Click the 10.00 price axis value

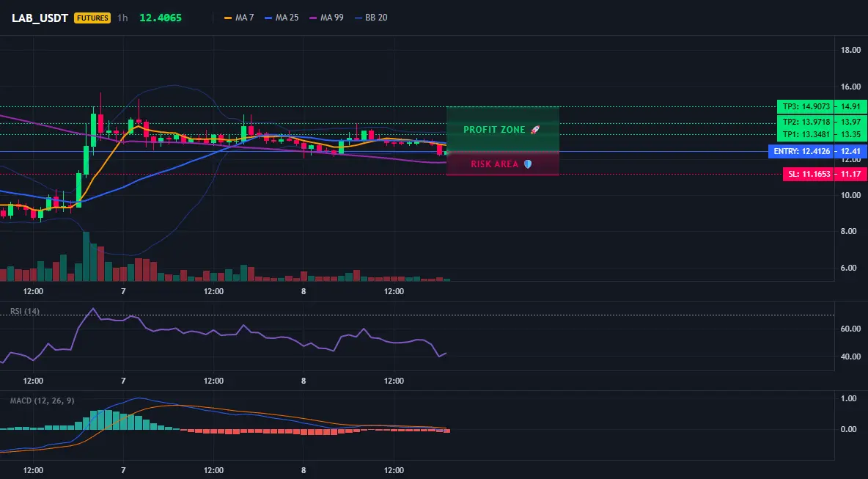(851, 195)
